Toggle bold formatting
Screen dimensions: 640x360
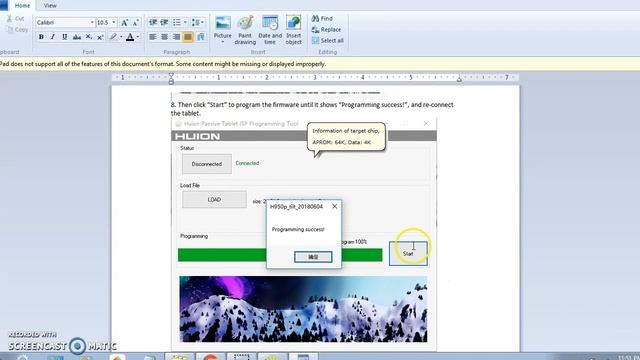(x=41, y=37)
